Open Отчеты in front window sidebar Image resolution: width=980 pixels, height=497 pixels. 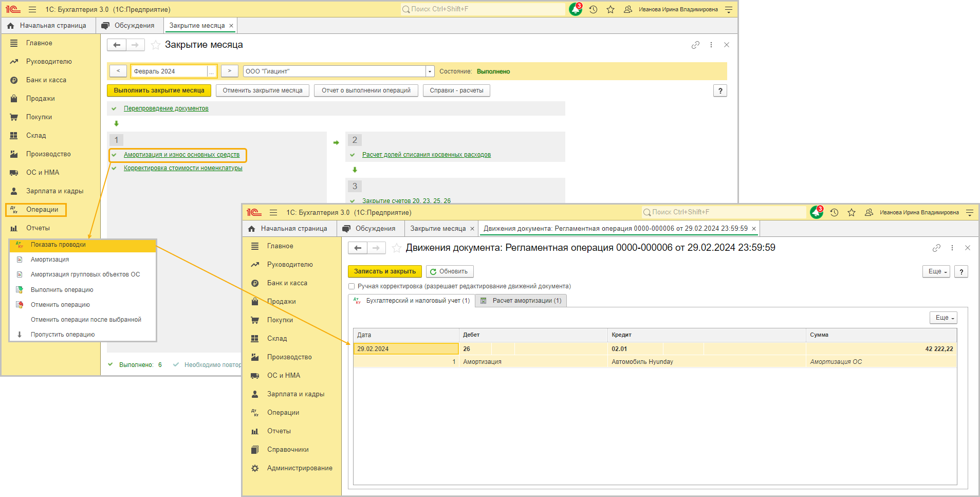tap(279, 431)
